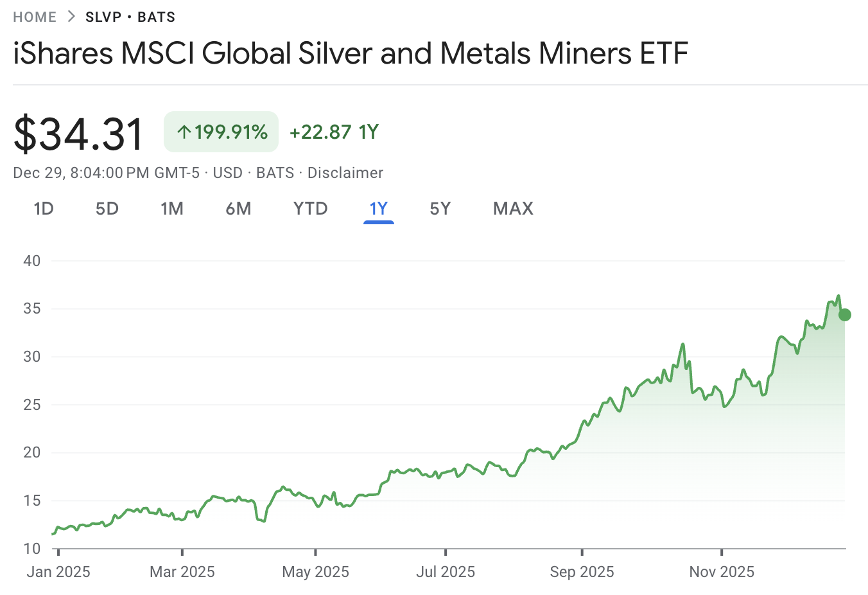Image resolution: width=868 pixels, height=595 pixels.
Task: Open the 1M price view
Action: point(172,208)
